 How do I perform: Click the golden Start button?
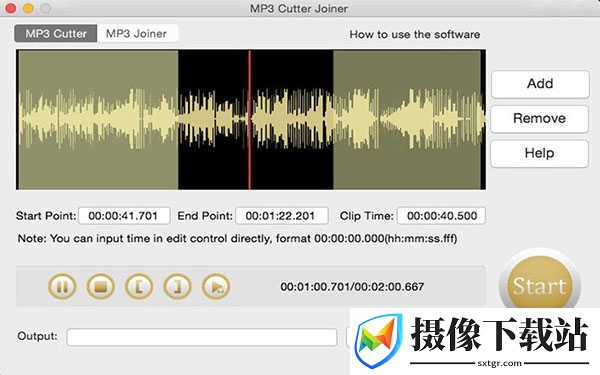tap(540, 285)
